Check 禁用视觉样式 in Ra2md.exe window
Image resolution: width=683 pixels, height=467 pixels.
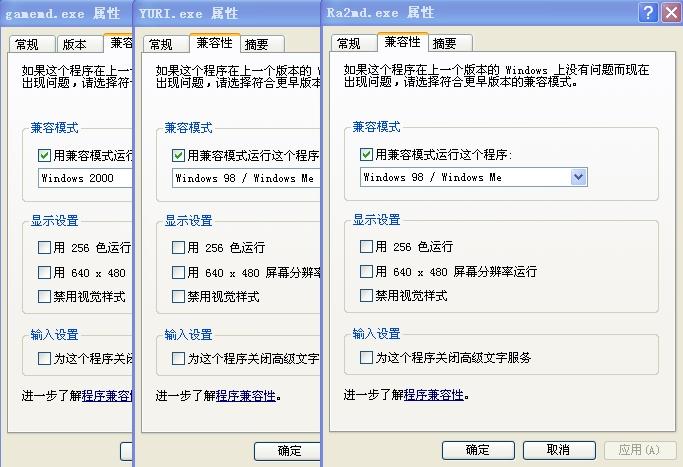[x=366, y=295]
